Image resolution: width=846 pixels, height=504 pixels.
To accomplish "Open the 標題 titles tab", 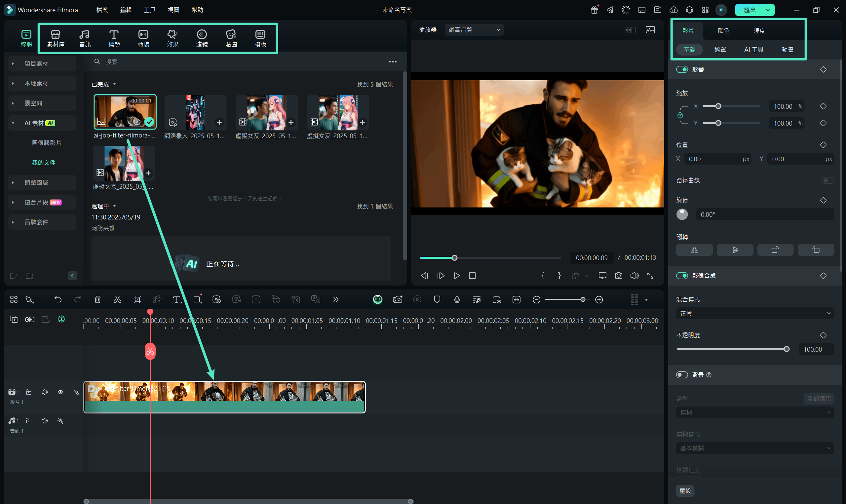I will pos(114,38).
